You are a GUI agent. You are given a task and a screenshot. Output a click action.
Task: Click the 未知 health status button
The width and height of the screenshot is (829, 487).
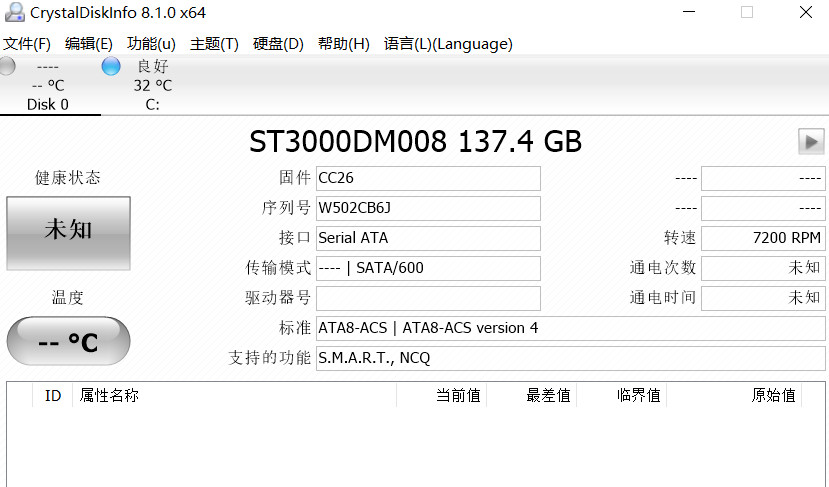coord(68,233)
